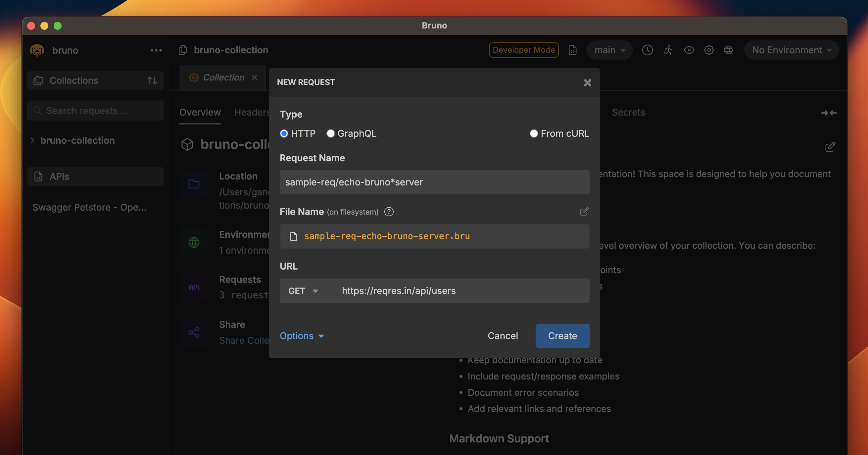Click the clock history icon
The image size is (868, 455).
tap(647, 50)
